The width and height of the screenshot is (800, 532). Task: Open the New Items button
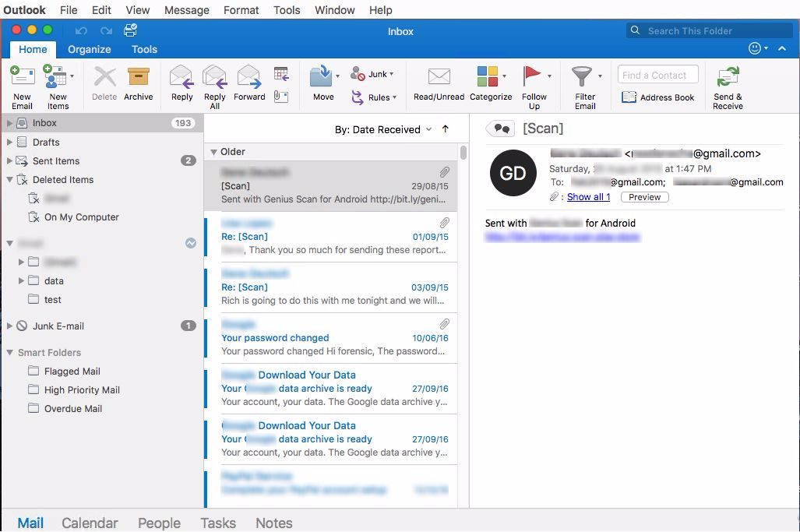(x=58, y=86)
